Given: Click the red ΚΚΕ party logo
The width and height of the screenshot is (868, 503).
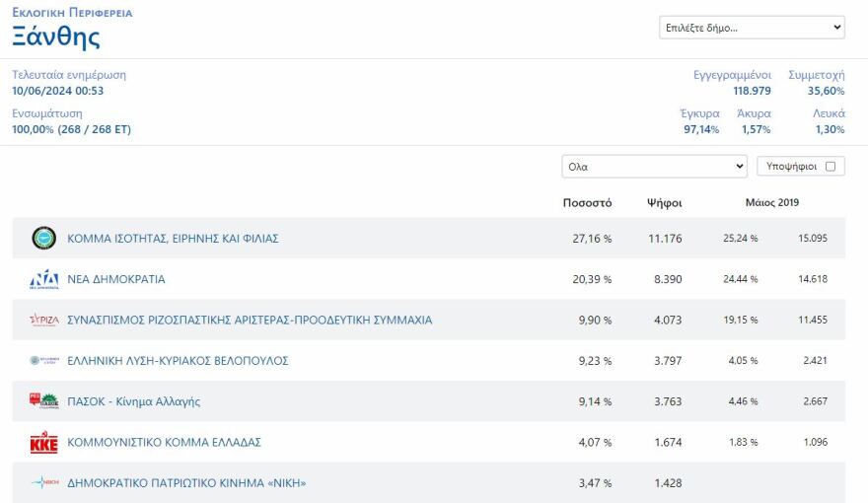Looking at the screenshot, I should pos(44,443).
